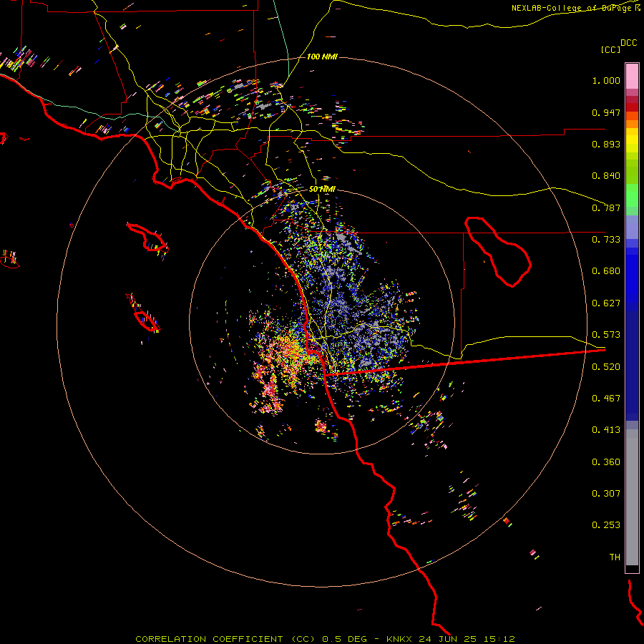Click the DCC label above the color bar
Viewport: 644px width, 644px height.
pos(628,43)
